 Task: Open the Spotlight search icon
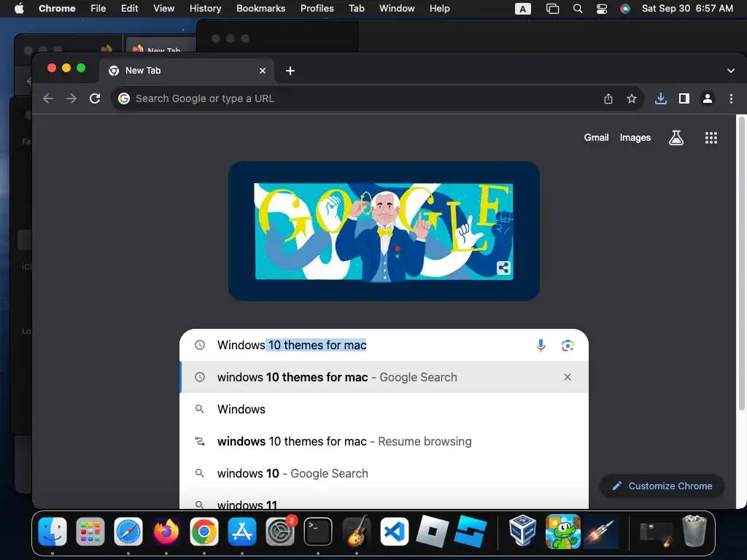pyautogui.click(x=578, y=9)
